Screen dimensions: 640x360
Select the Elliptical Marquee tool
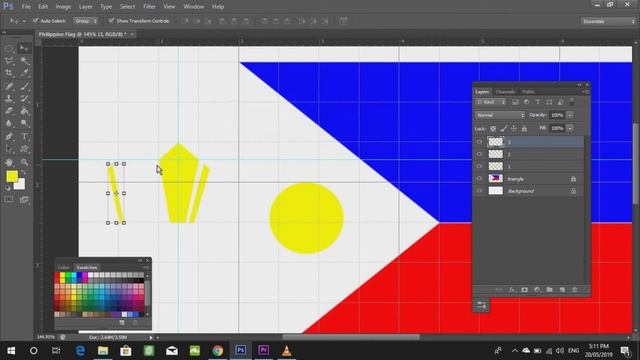9,49
